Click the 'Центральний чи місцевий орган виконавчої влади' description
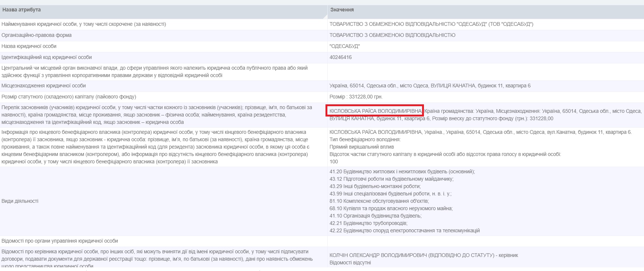The height and width of the screenshot is (271, 644). pos(154,72)
